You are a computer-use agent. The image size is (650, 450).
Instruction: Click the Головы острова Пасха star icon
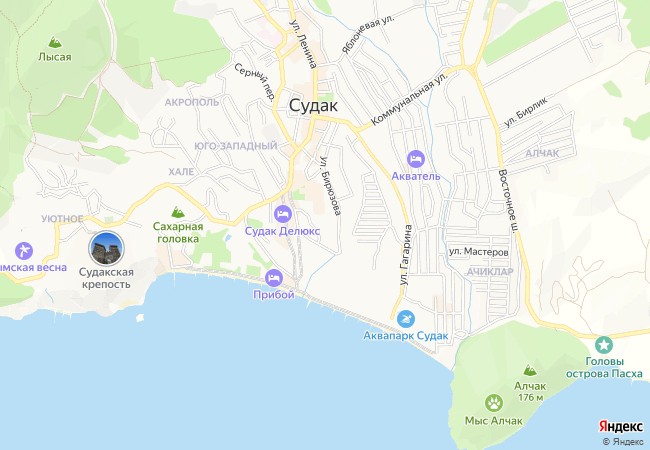click(x=604, y=345)
